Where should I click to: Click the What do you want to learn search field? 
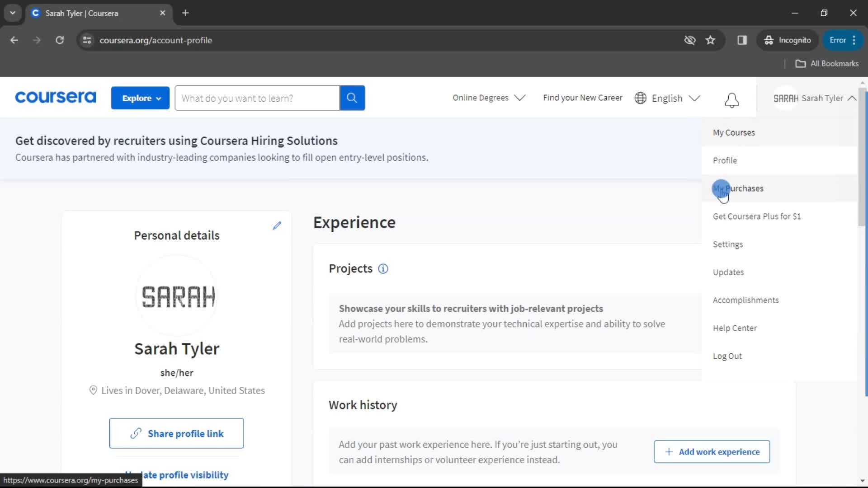point(258,98)
